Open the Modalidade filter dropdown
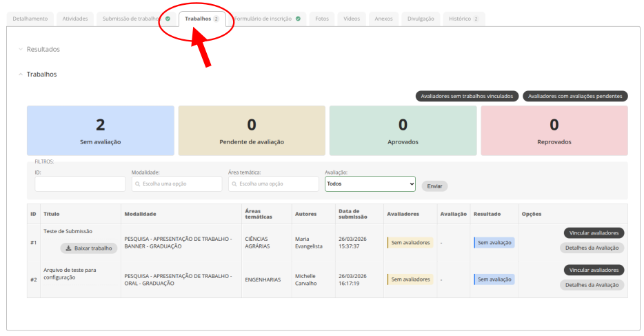This screenshot has width=644, height=336. tap(177, 184)
